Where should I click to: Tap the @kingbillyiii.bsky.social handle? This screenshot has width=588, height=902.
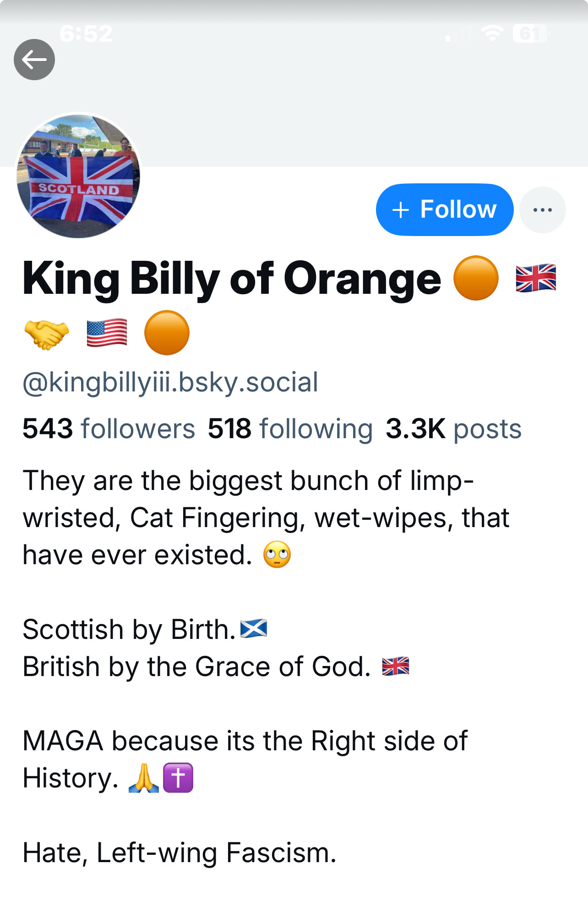tap(170, 382)
